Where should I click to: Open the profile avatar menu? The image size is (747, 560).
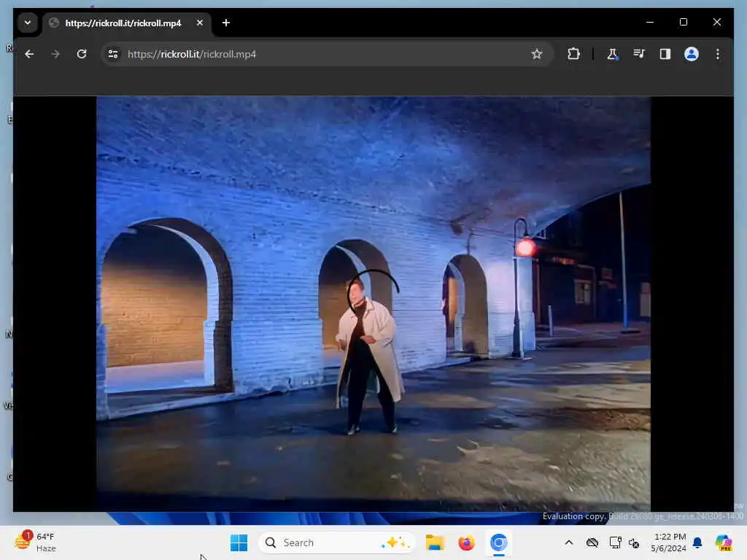pyautogui.click(x=692, y=54)
